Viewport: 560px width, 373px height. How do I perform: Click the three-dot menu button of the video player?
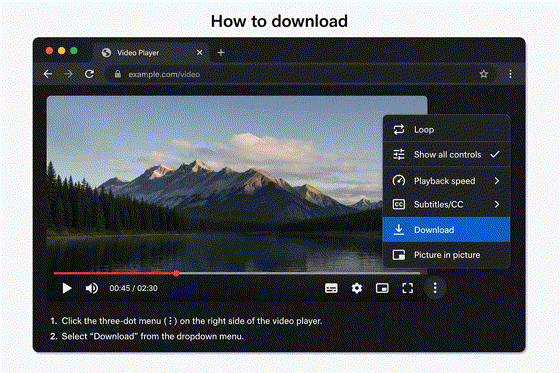tap(435, 288)
